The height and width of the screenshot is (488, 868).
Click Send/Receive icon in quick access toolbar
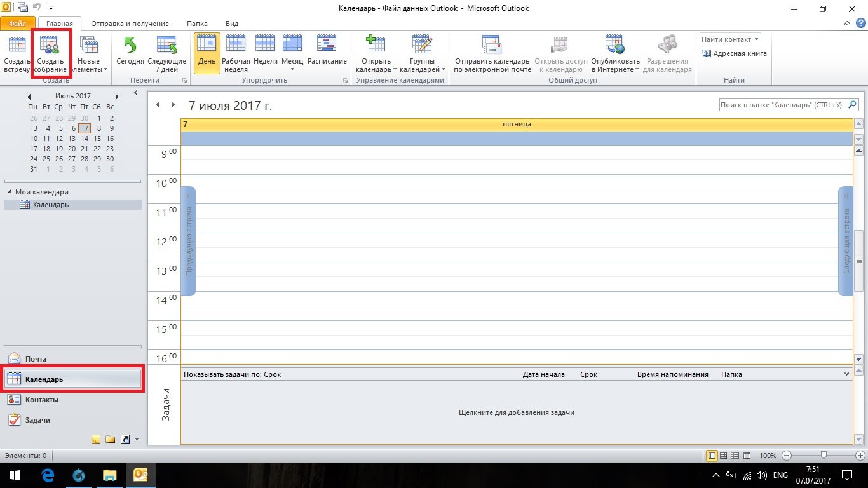pos(23,8)
